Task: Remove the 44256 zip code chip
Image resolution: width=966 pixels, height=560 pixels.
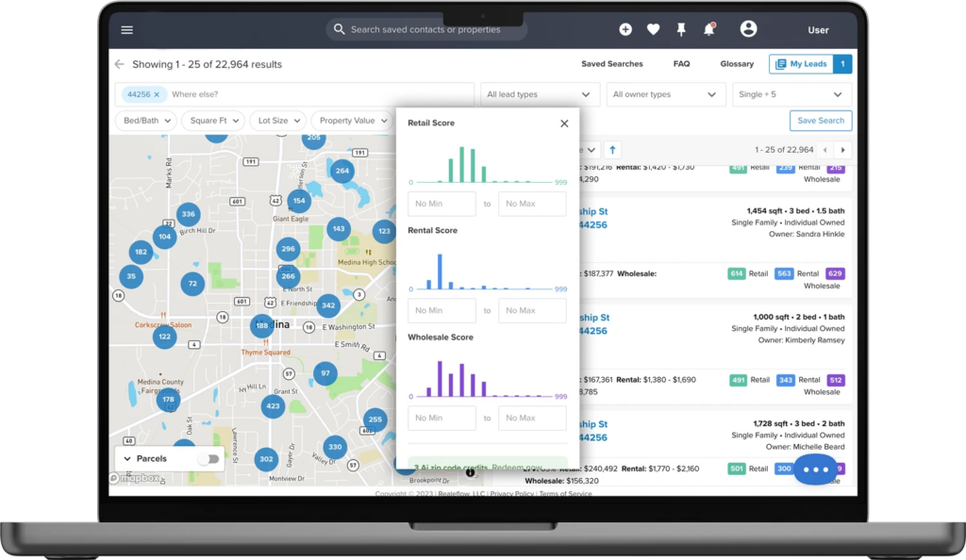Action: click(157, 94)
